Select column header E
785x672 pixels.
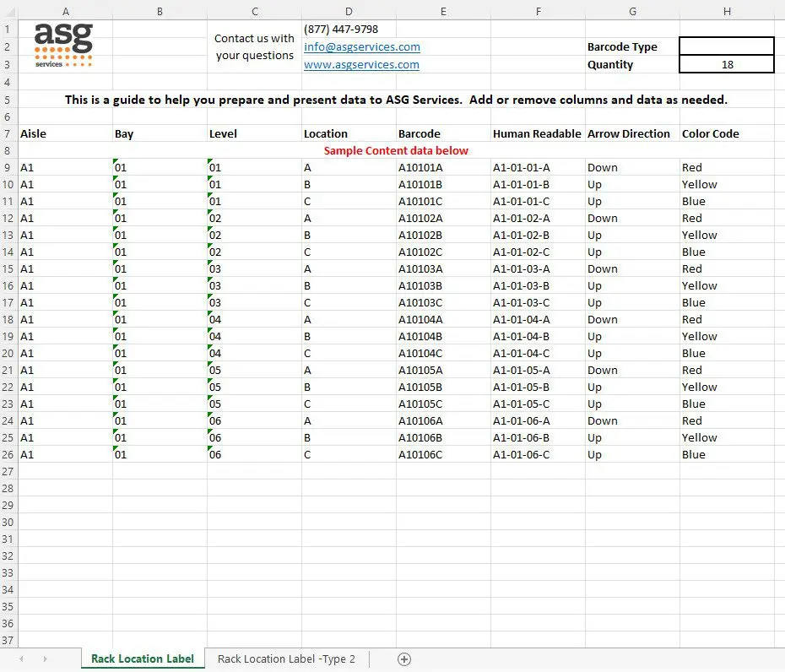(443, 11)
